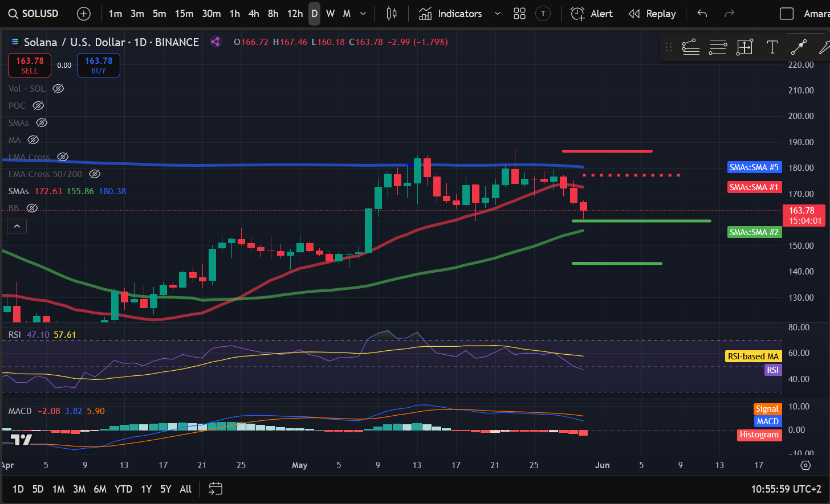Switch to the 4h timeframe
Viewport: 830px width, 504px height.
coord(254,14)
